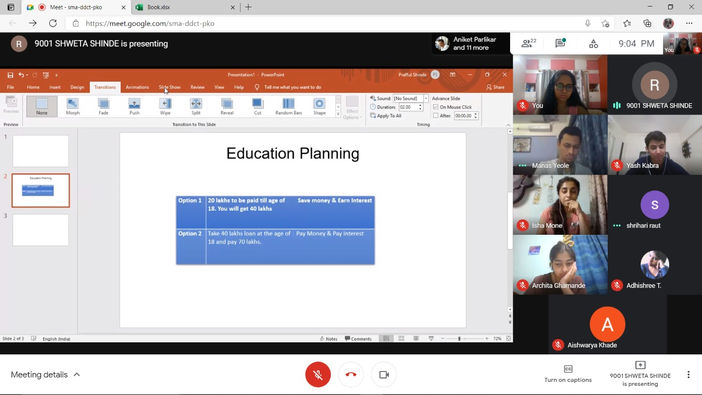Leave the call with red hang-up icon
Screen dimensions: 702x395
click(x=351, y=374)
